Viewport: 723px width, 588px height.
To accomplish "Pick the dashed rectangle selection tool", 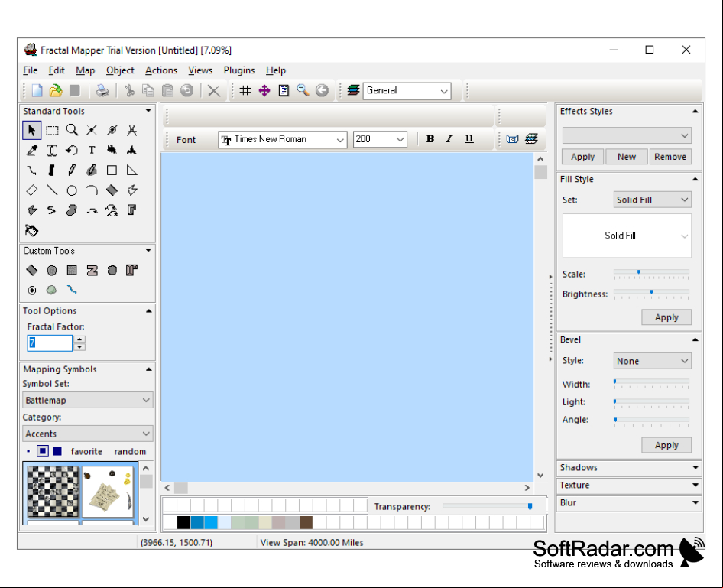I will tap(52, 131).
